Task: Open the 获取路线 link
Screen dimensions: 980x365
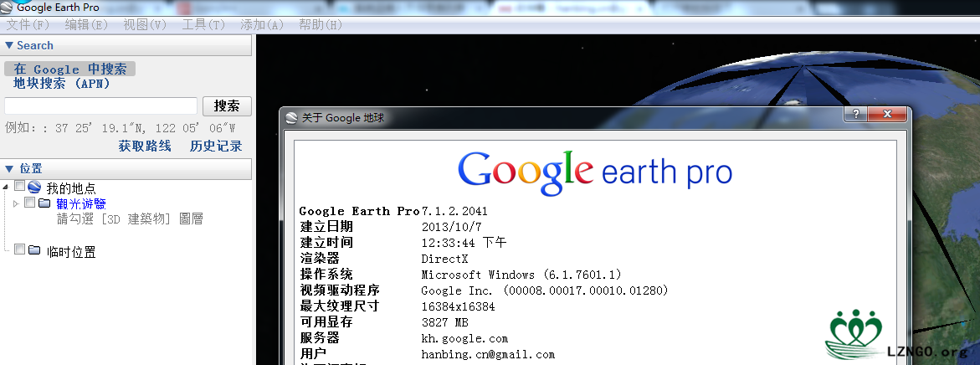Action: [x=145, y=147]
